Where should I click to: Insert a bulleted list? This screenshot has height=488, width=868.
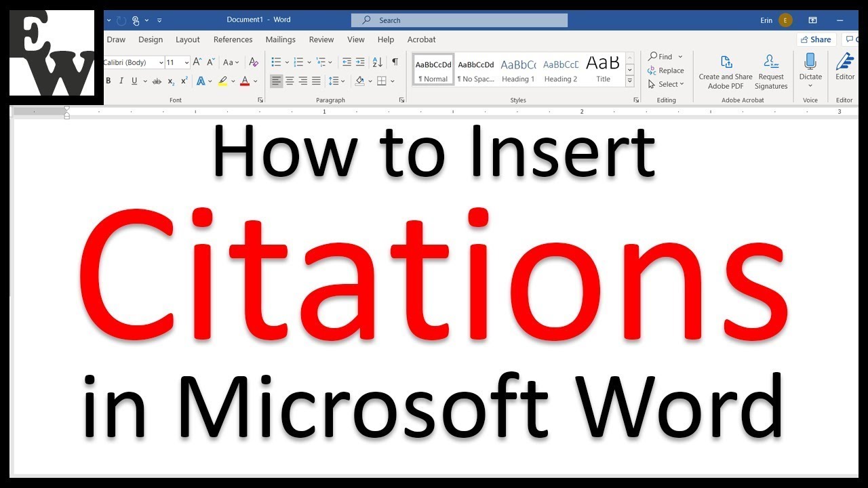click(x=277, y=62)
